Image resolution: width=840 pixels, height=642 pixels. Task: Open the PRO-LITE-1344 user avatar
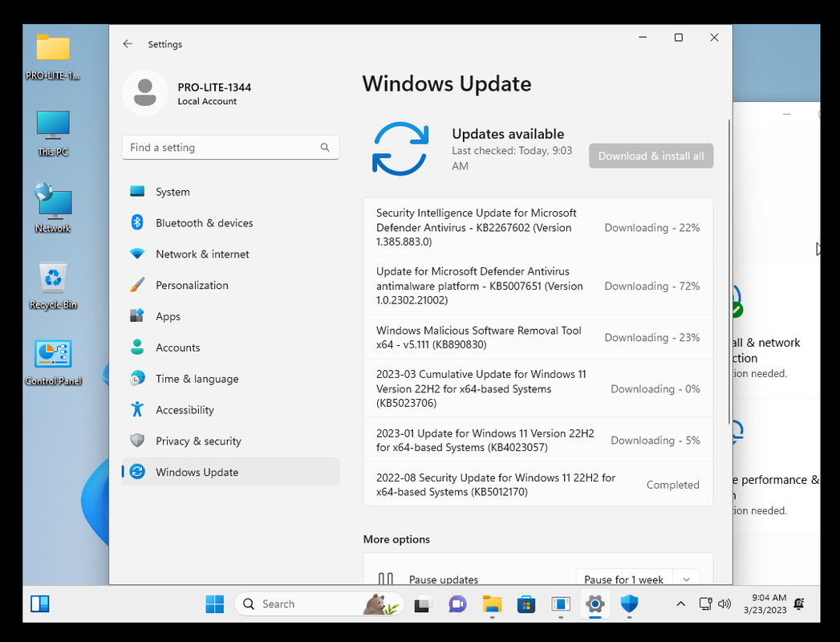(144, 93)
